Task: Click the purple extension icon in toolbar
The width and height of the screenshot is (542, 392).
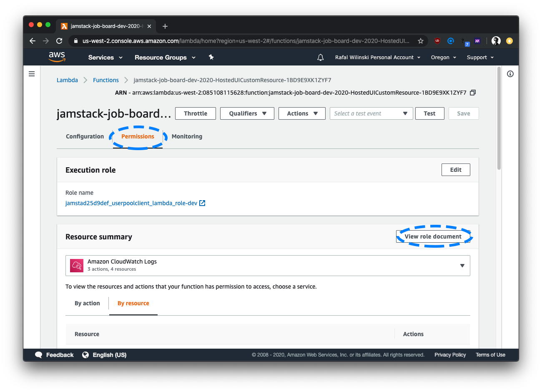Action: click(477, 41)
